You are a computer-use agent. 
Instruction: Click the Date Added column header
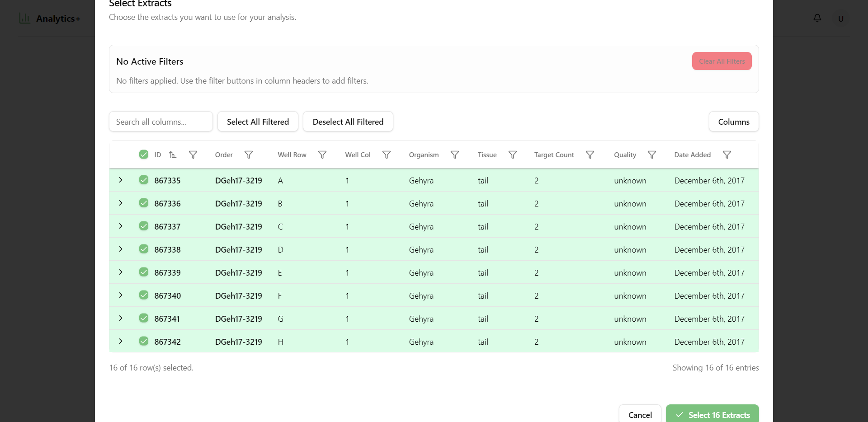(x=692, y=155)
